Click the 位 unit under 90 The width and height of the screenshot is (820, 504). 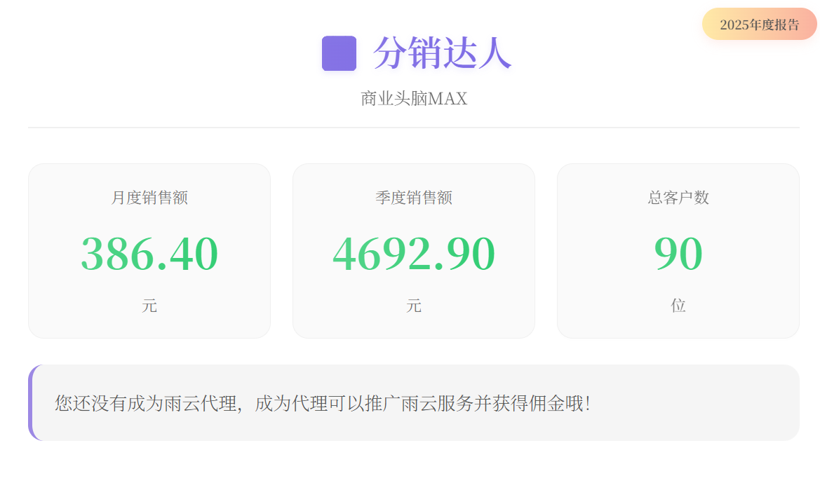[678, 306]
